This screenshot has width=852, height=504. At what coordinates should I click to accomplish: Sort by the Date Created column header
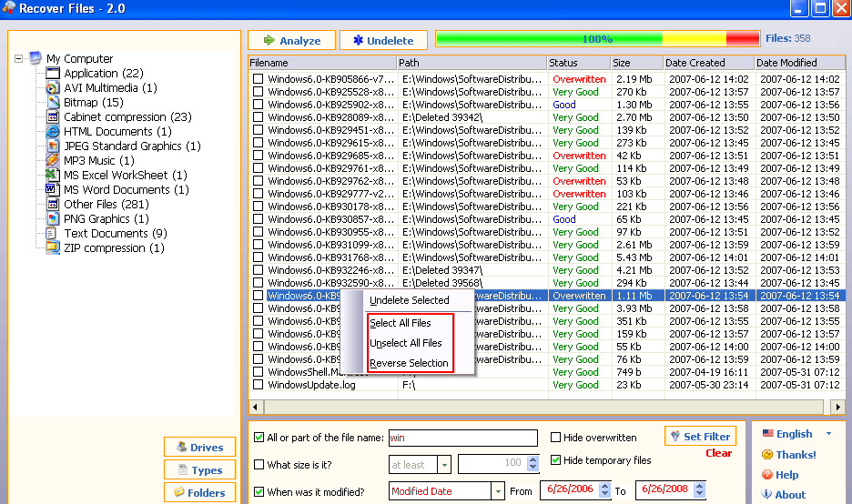(x=709, y=63)
